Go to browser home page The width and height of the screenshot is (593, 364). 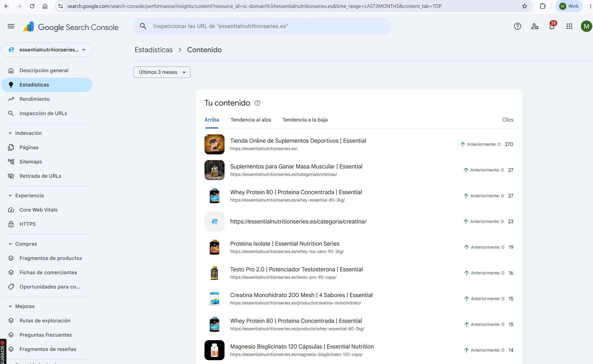[45, 6]
